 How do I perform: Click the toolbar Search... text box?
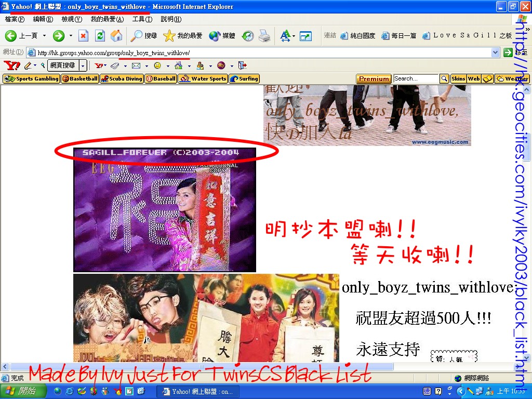coord(416,79)
